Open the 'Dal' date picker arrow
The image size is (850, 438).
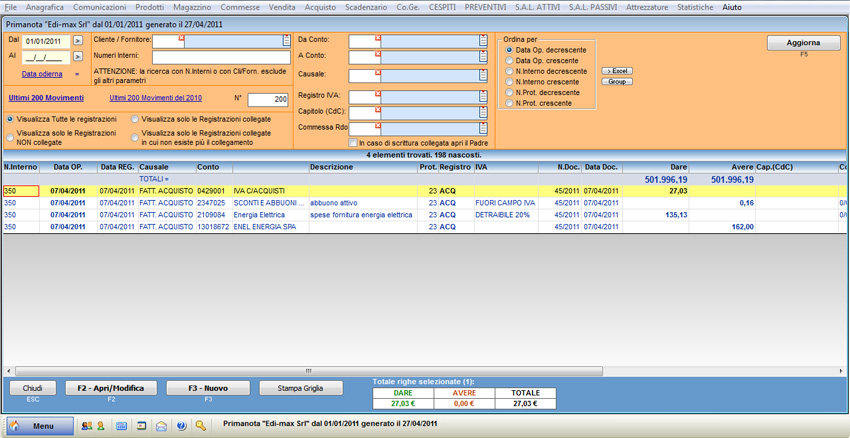78,41
